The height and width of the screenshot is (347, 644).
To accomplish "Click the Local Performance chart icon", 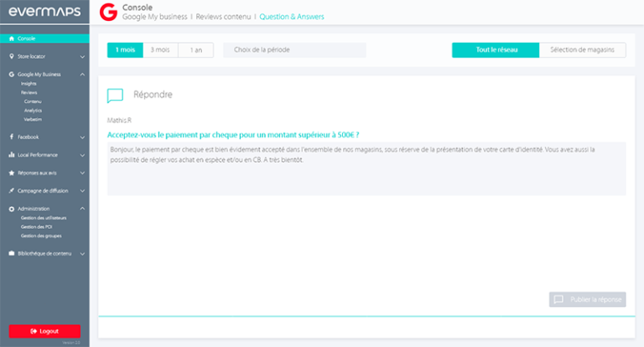I will click(12, 155).
